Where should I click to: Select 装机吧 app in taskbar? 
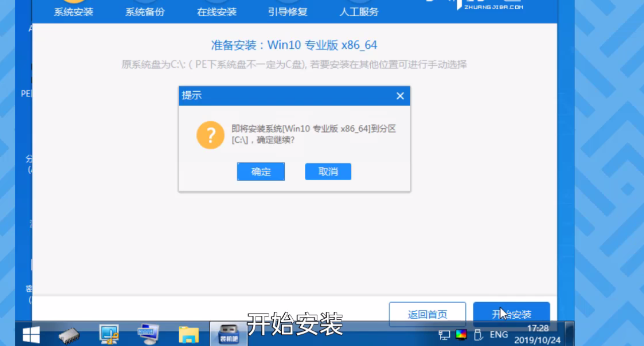point(228,334)
